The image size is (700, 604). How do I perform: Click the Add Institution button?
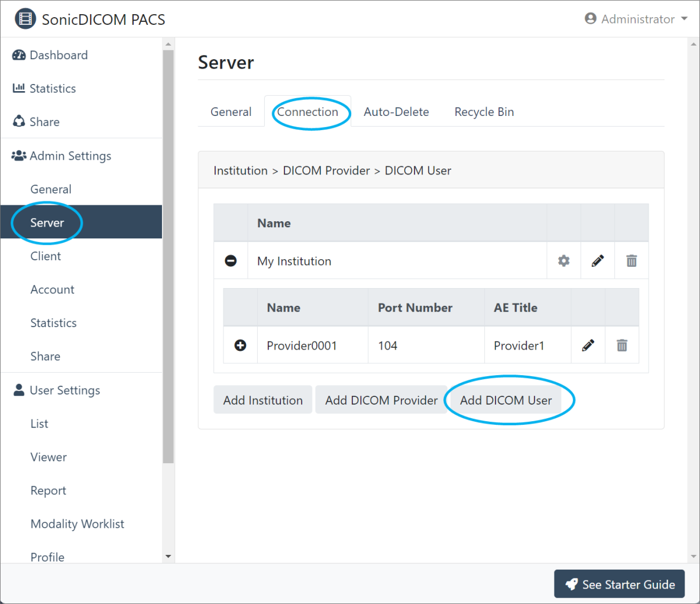[x=262, y=400]
